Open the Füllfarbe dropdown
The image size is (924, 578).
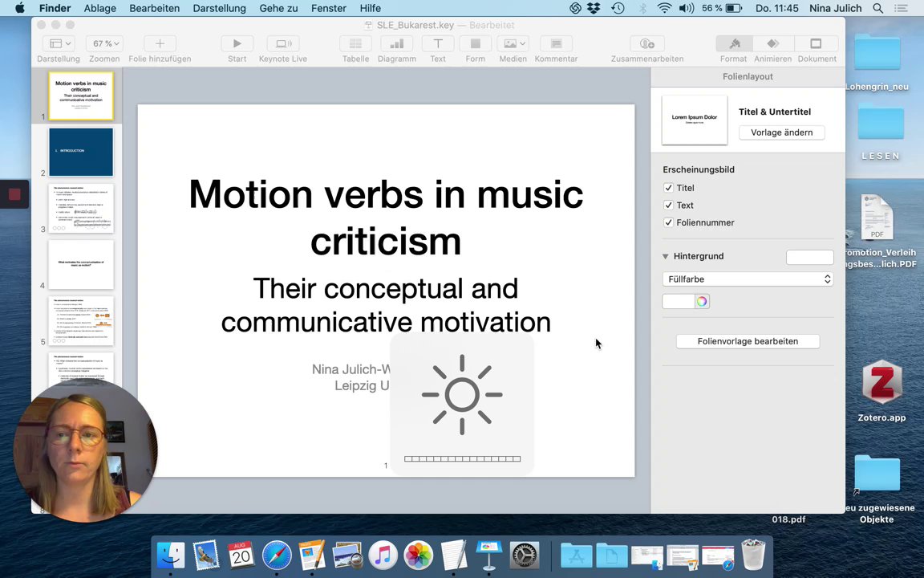pyautogui.click(x=748, y=279)
